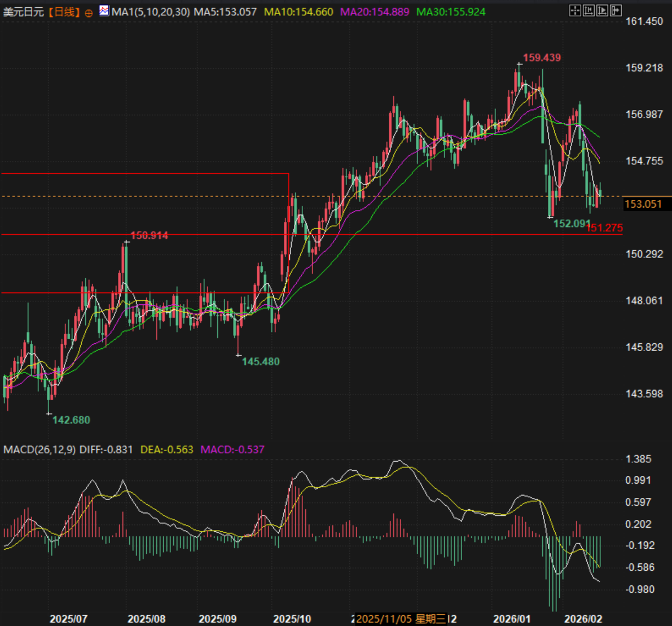672x626 pixels.
Task: Click the orange crosshair icon beside 日线
Action: click(89, 14)
